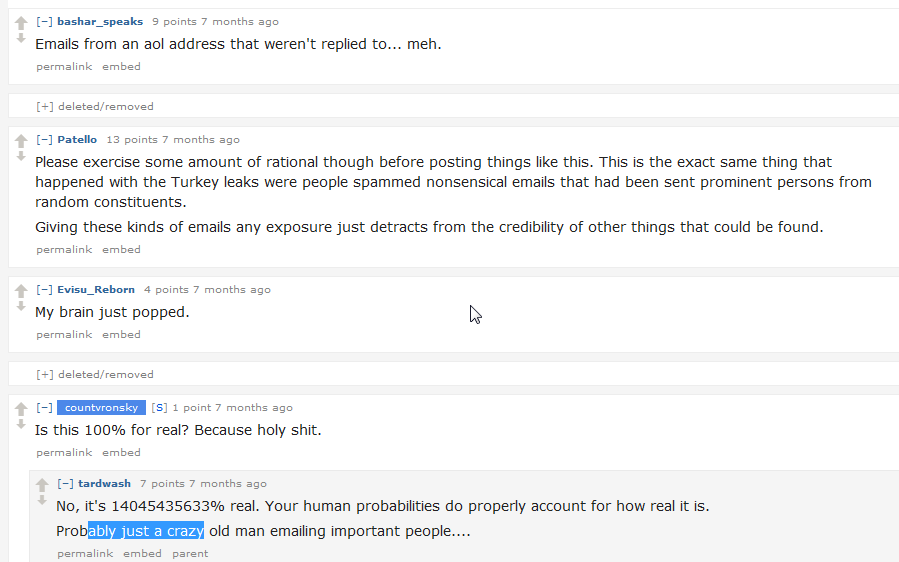899x562 pixels.
Task: Expand the second deleted/removed comment
Action: coord(44,374)
